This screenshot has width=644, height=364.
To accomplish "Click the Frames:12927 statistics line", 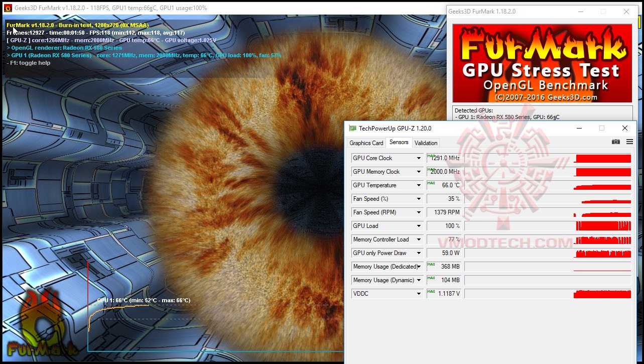I will [96, 33].
